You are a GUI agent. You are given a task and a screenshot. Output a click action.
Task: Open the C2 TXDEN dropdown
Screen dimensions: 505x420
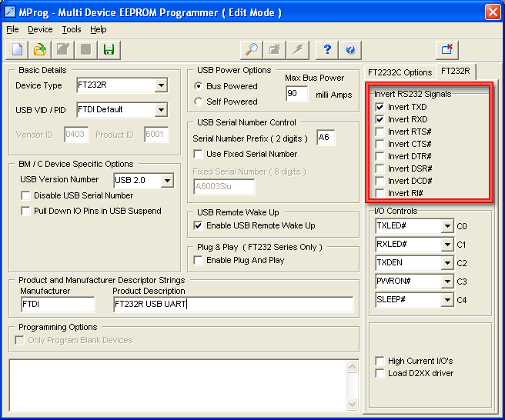pyautogui.click(x=447, y=263)
